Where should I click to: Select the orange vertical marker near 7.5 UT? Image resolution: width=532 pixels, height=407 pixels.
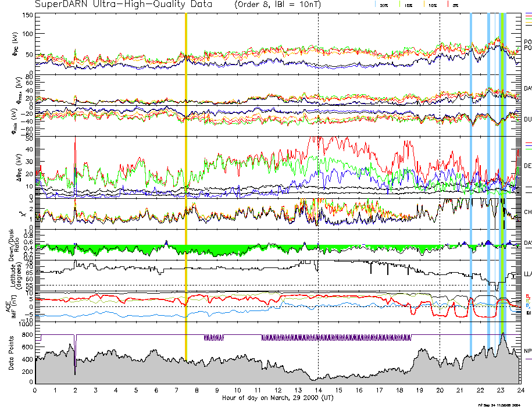[x=185, y=174]
